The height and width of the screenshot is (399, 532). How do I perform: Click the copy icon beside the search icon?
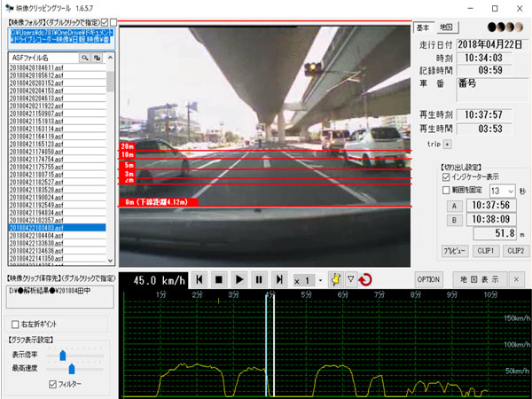[97, 58]
